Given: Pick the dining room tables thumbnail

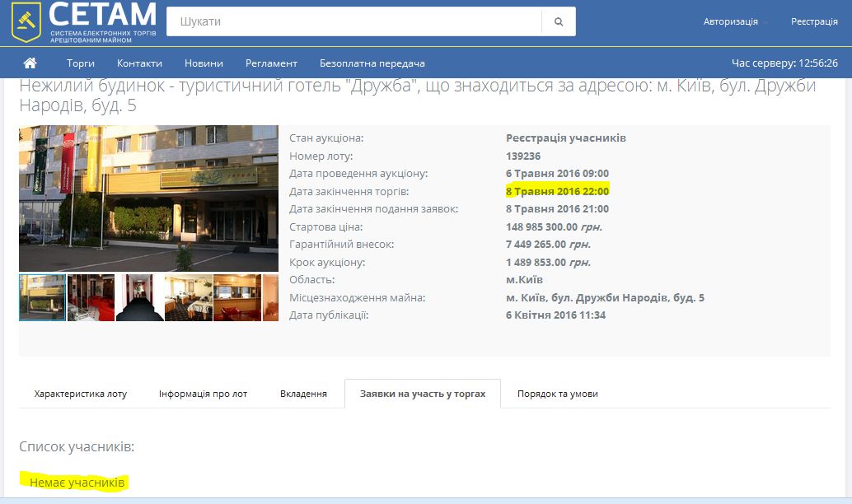Looking at the screenshot, I should click(x=188, y=297).
